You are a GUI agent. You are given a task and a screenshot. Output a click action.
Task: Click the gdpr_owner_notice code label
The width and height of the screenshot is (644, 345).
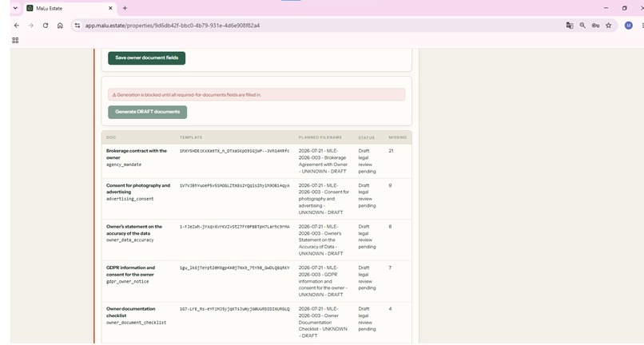(x=127, y=282)
